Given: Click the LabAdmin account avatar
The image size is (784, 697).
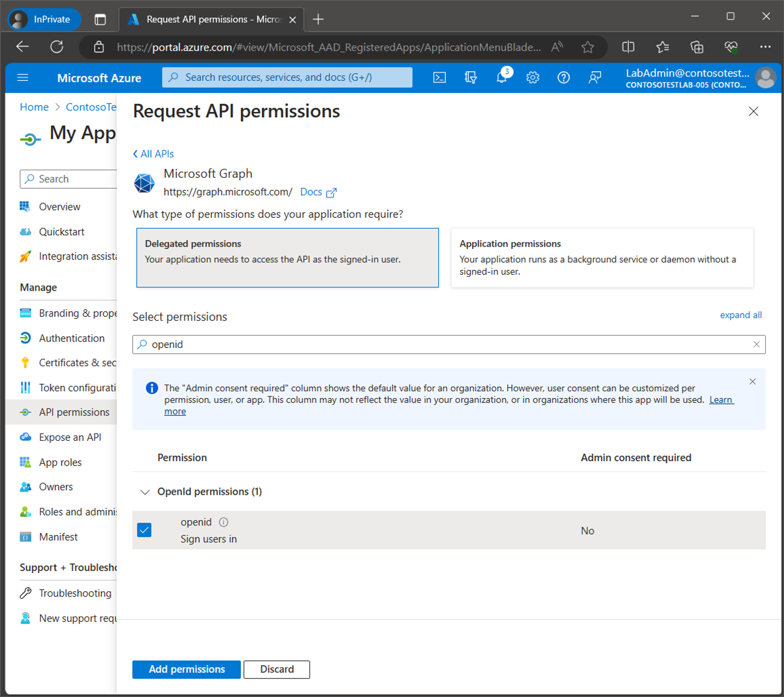Looking at the screenshot, I should pos(766,78).
